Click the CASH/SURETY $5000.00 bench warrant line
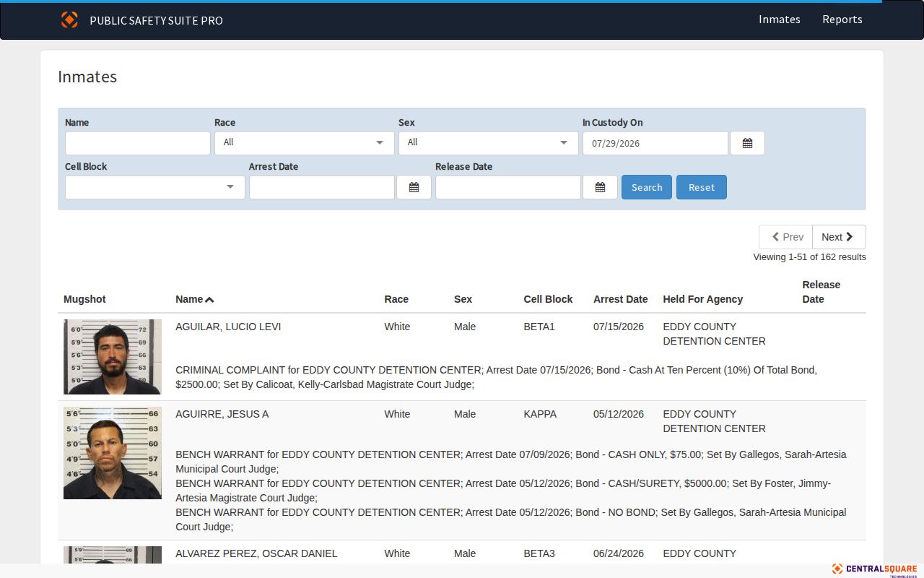 [x=503, y=491]
